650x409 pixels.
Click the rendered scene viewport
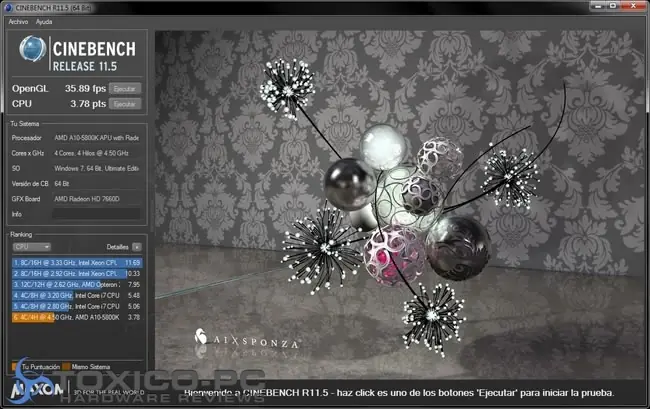click(x=400, y=204)
